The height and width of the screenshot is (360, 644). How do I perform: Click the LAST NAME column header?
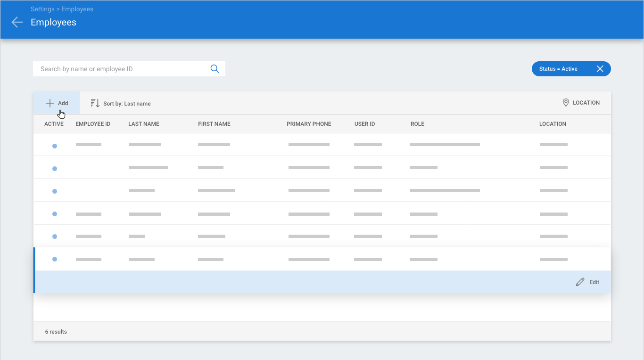144,124
